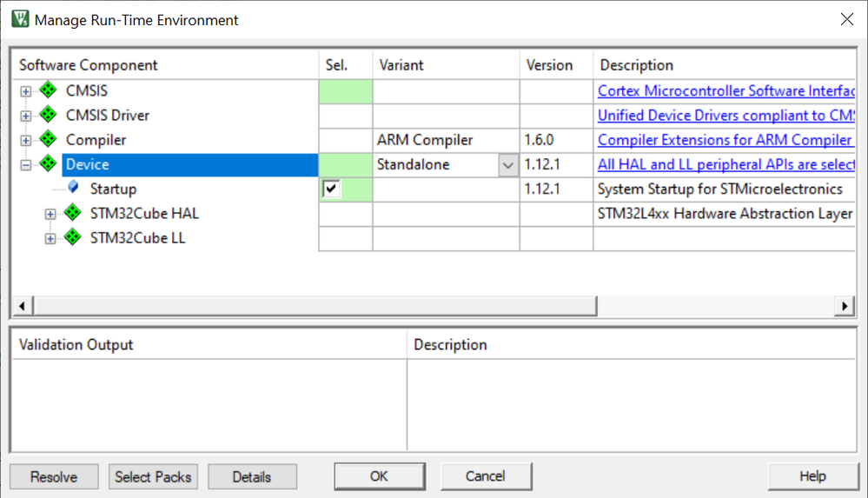Click the horizontal scrollbar right arrow
868x498 pixels.
[845, 306]
